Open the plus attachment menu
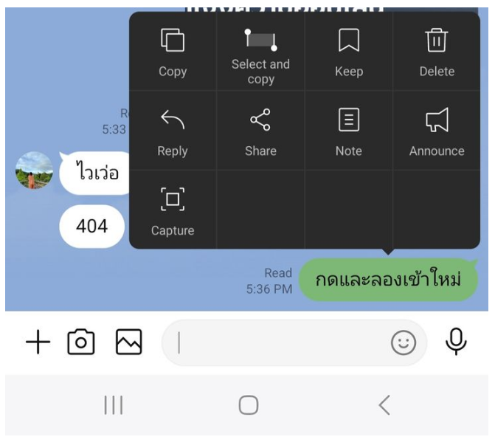495x448 pixels. (38, 342)
